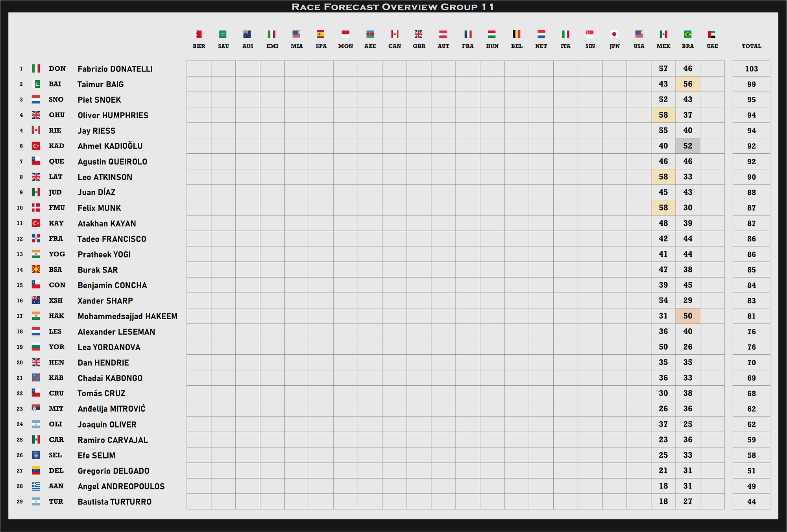Select the MEX column header label
This screenshot has height=532, width=787.
click(663, 46)
